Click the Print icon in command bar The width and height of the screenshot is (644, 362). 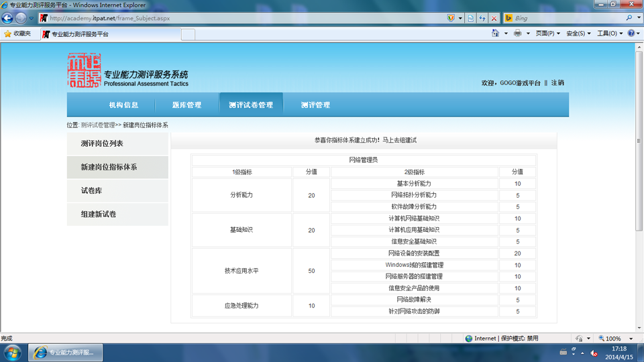pyautogui.click(x=517, y=34)
